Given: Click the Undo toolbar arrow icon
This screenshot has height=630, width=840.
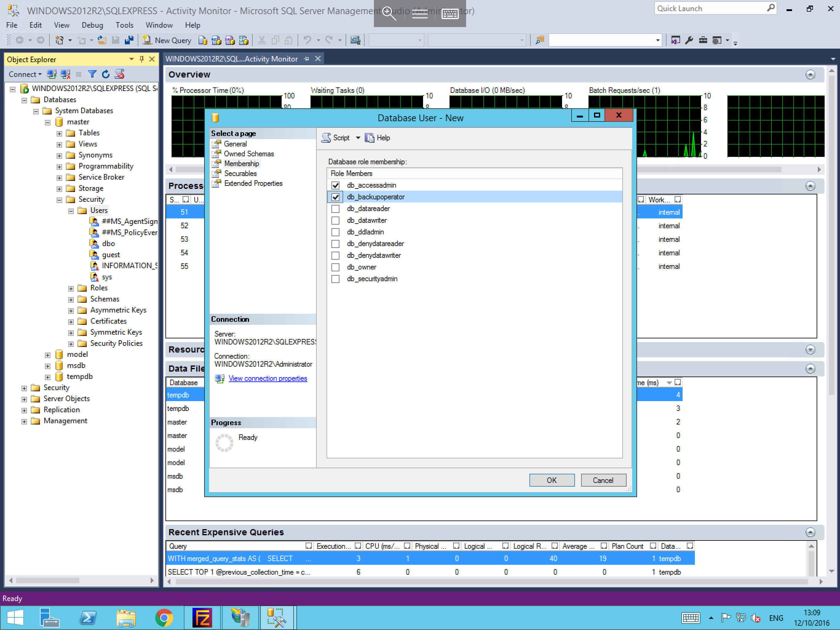Looking at the screenshot, I should point(307,40).
